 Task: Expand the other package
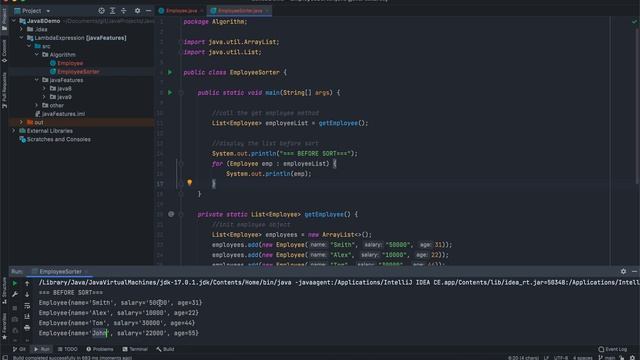coord(37,105)
